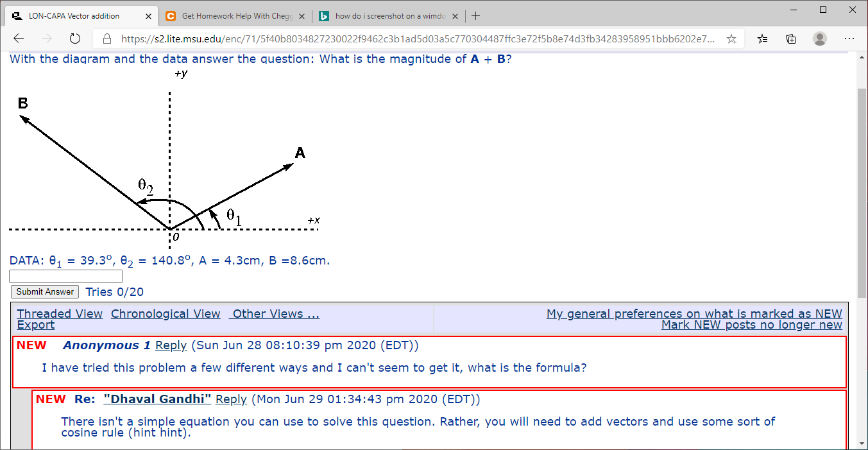Viewport: 868px width, 450px height.
Task: Click Anonymous 1's question text about formula
Action: pyautogui.click(x=314, y=368)
